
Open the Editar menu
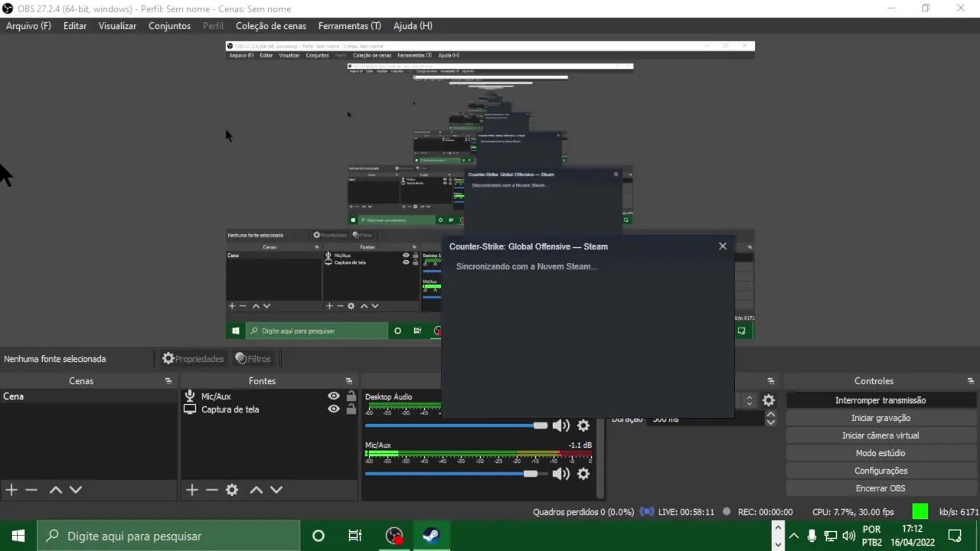point(75,26)
